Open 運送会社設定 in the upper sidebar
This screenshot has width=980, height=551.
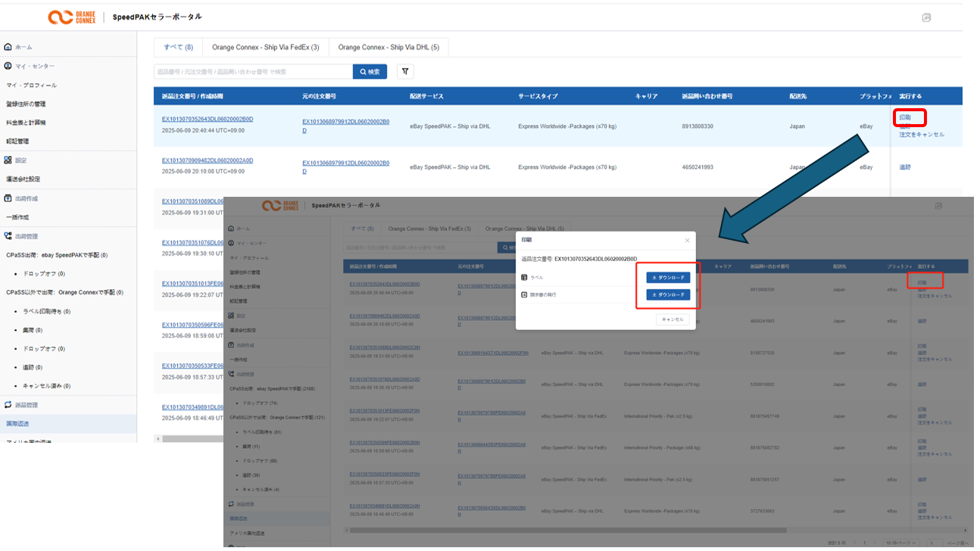tap(23, 179)
